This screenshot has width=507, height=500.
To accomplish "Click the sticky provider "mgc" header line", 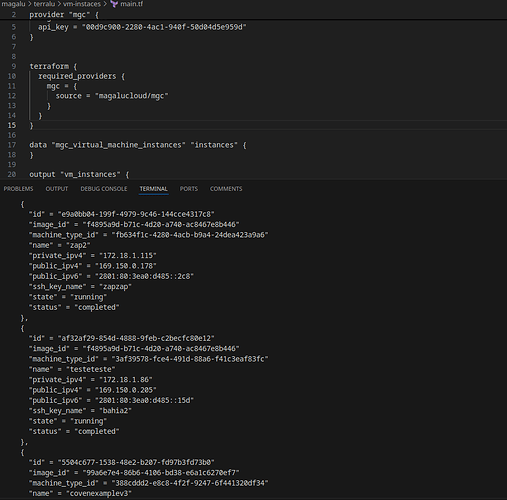I will tap(64, 15).
